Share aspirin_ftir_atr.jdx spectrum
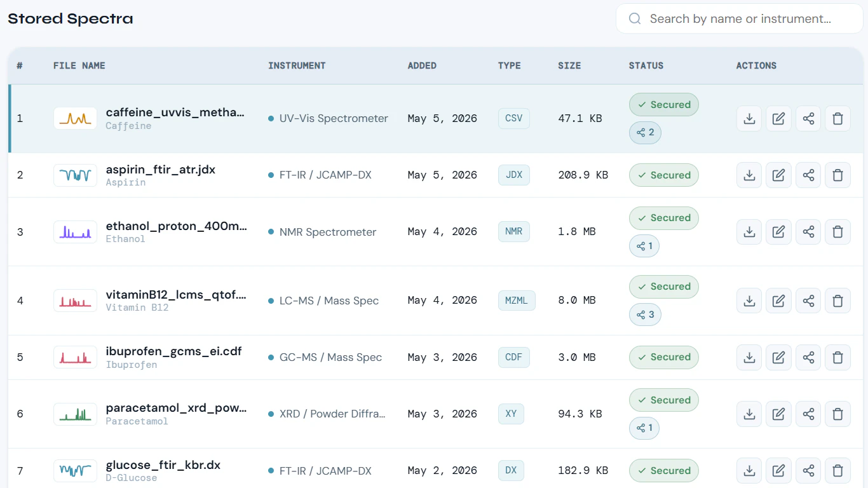Viewport: 868px width, 488px height. coord(808,175)
